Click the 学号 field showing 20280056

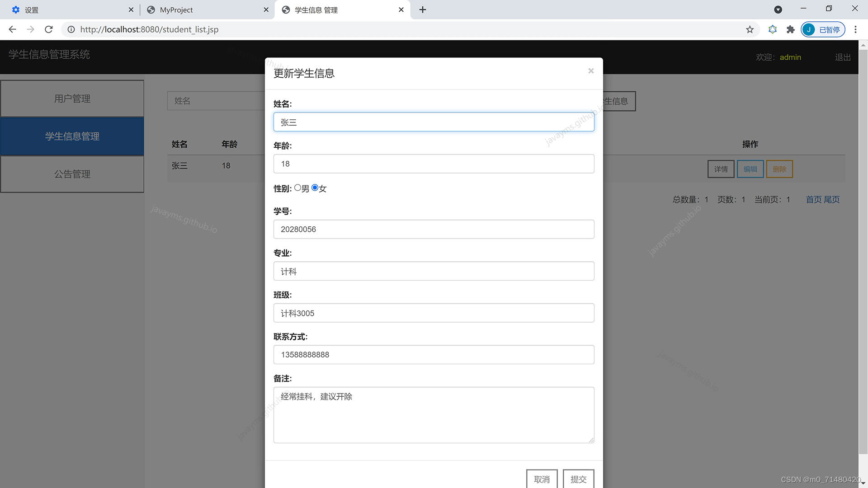[434, 229]
